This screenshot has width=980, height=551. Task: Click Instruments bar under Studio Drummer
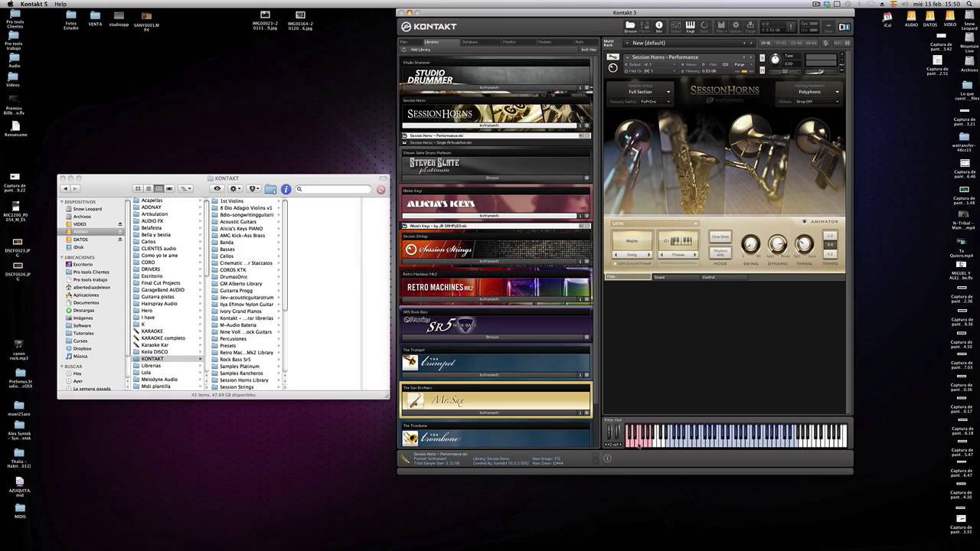click(x=489, y=87)
